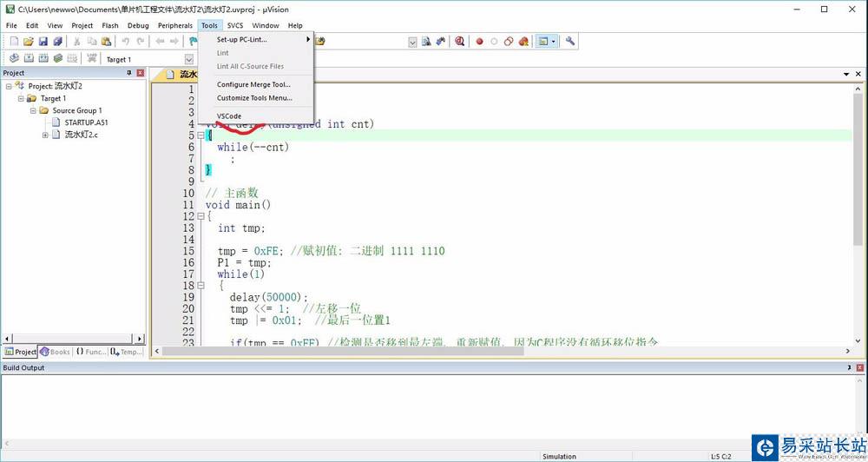Select 流水灯2.c in the project tree

pyautogui.click(x=81, y=135)
